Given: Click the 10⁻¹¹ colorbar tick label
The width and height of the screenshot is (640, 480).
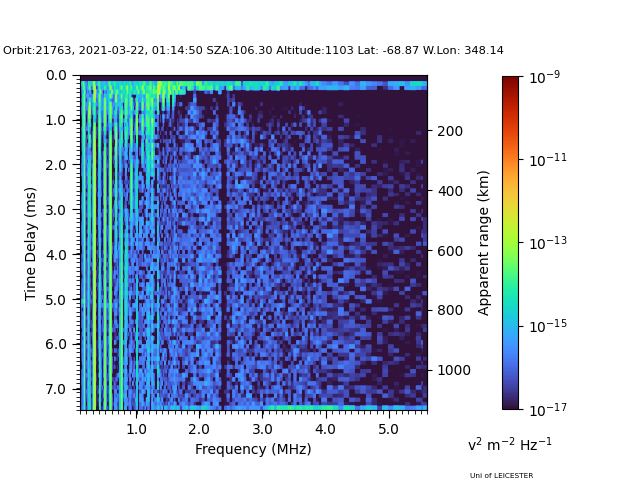Looking at the screenshot, I should [548, 160].
